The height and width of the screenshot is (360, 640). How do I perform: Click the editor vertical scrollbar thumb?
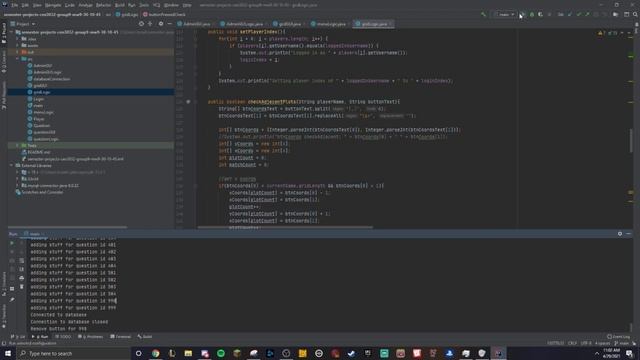point(632,140)
